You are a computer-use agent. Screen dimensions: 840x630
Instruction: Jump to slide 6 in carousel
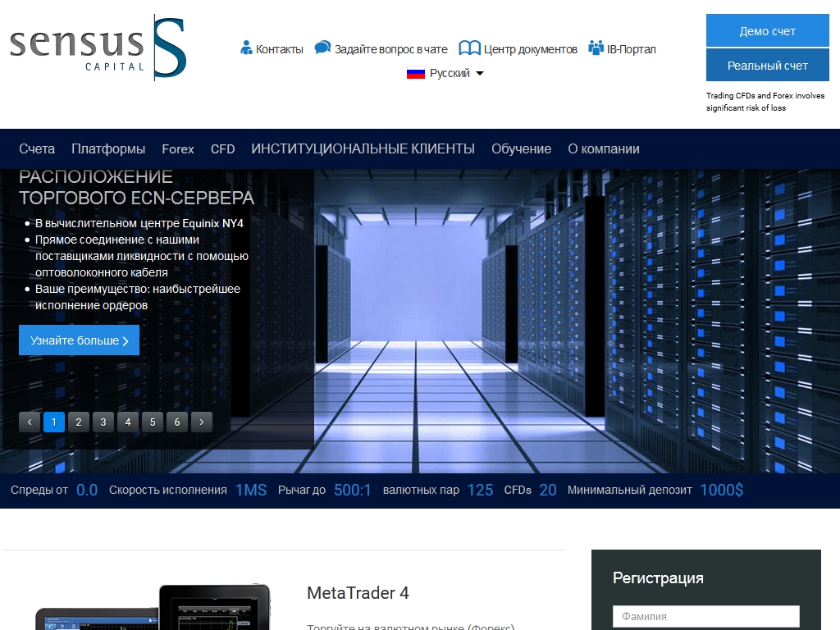177,422
